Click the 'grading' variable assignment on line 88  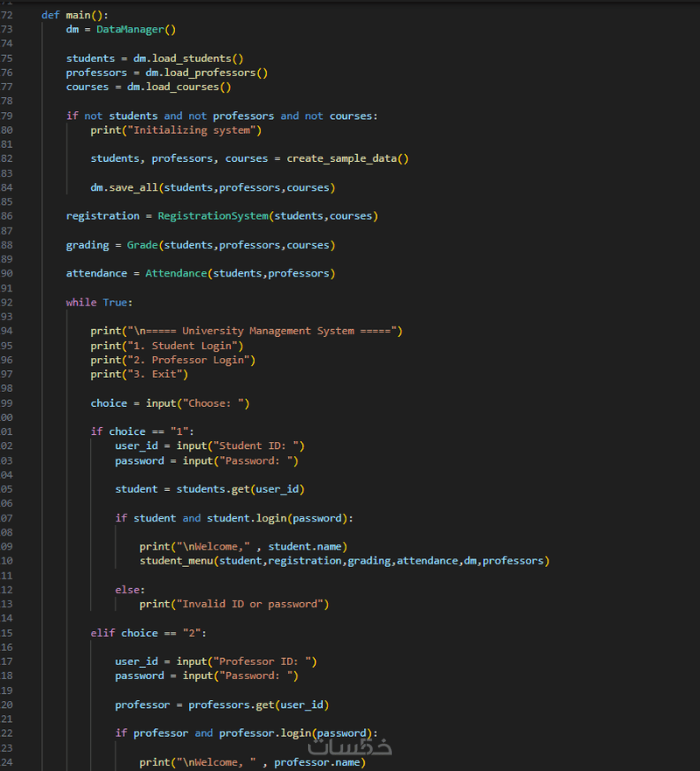[x=87, y=245]
